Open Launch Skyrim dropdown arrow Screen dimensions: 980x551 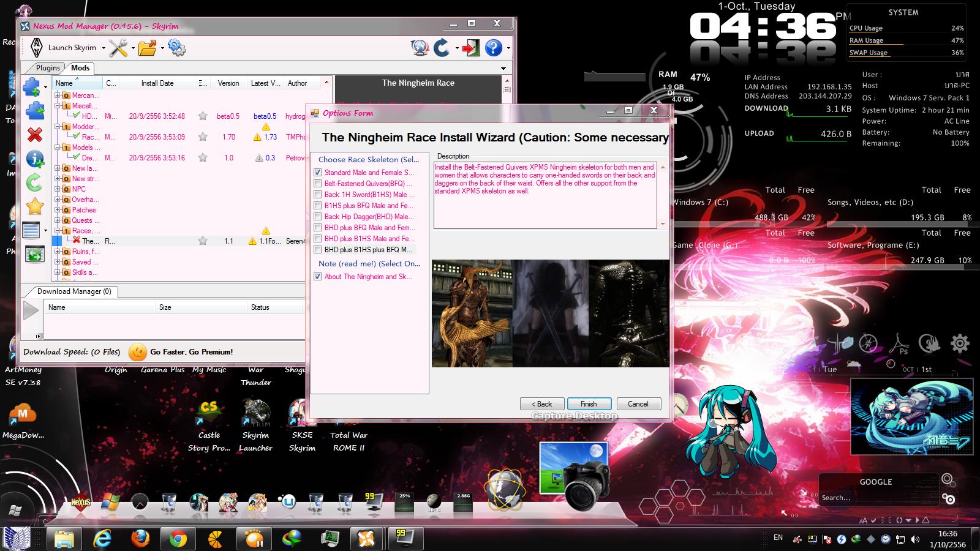point(104,48)
